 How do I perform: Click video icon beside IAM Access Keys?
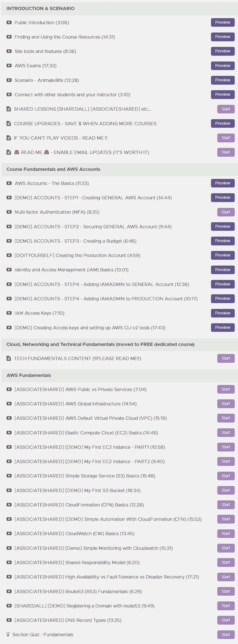[9, 313]
